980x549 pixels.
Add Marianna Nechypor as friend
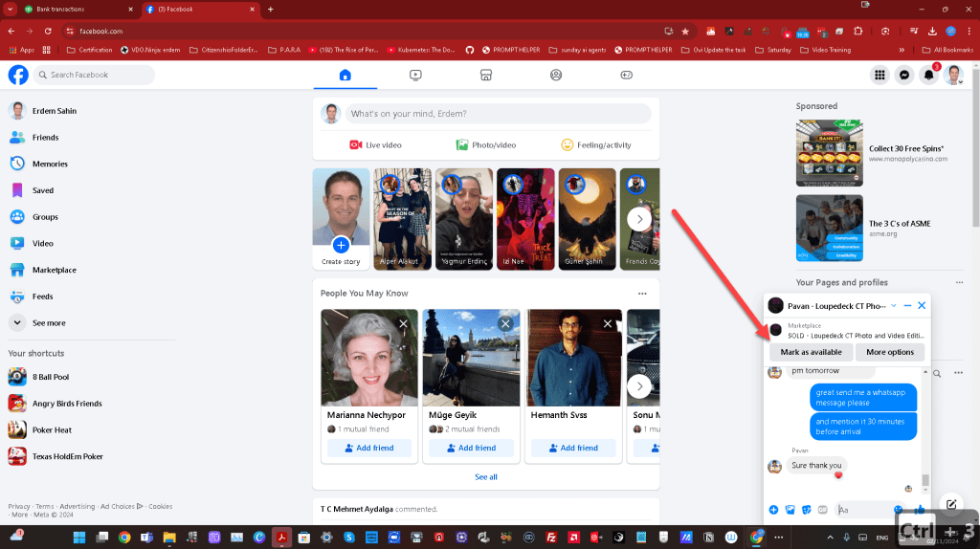pos(369,448)
